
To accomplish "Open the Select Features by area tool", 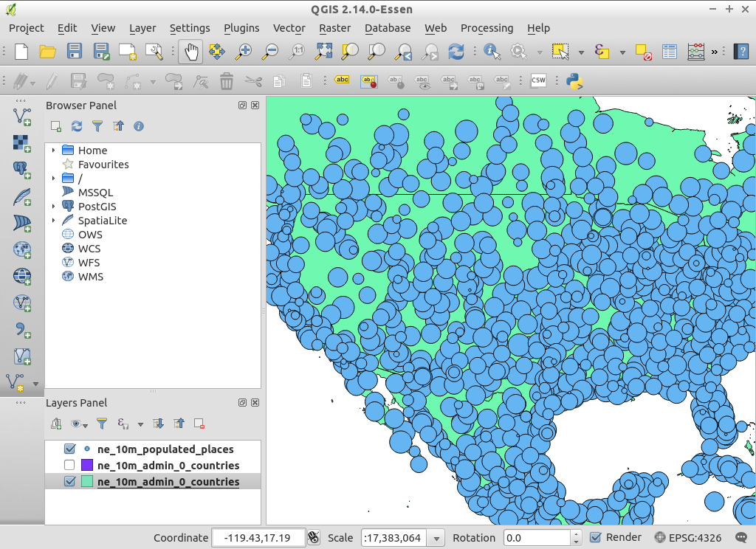I will pos(560,51).
